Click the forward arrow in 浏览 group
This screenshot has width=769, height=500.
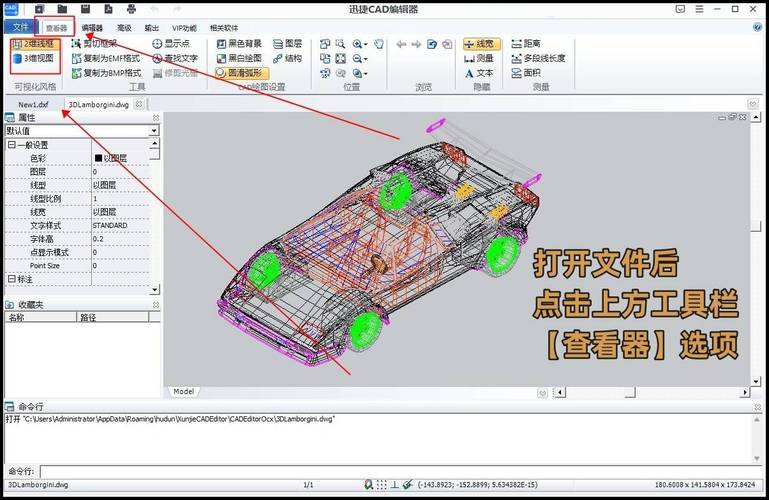click(x=416, y=44)
